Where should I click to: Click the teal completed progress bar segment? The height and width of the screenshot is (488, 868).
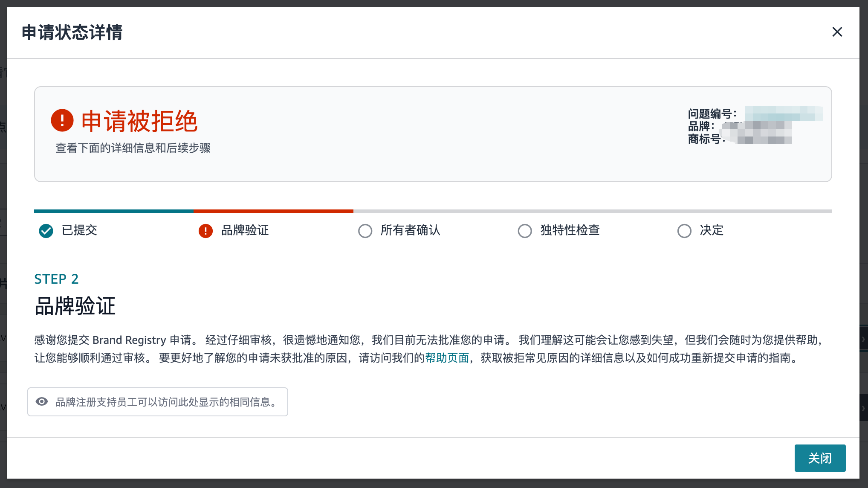coord(113,211)
